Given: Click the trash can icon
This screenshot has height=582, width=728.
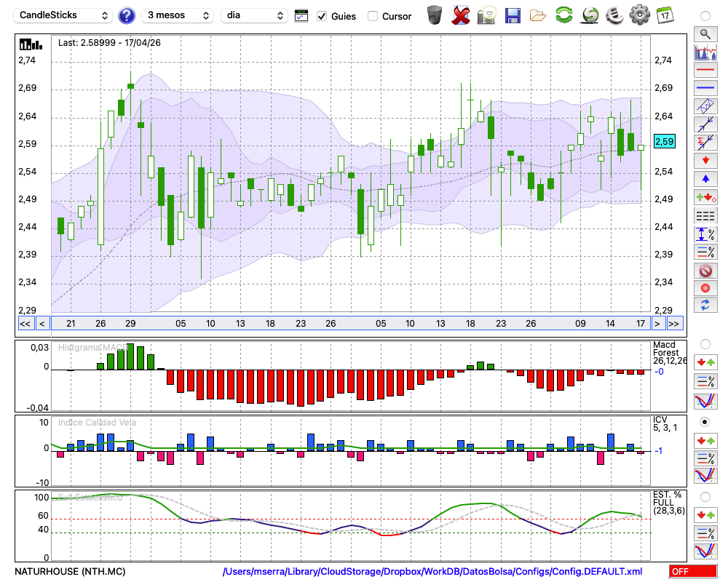Looking at the screenshot, I should 435,15.
